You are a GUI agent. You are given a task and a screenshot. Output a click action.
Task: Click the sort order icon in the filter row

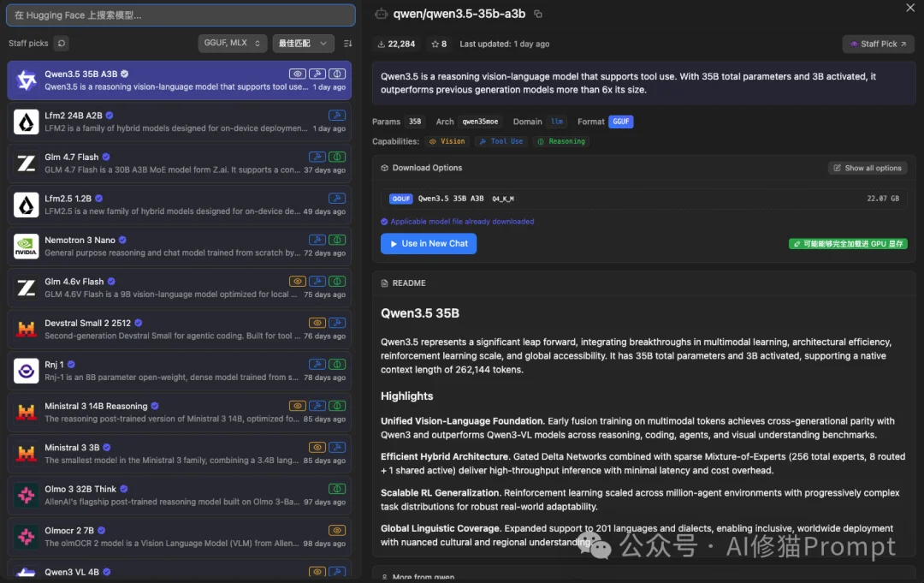pos(347,43)
